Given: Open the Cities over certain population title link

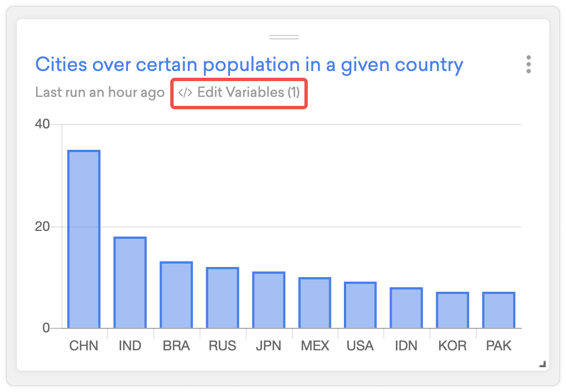Looking at the screenshot, I should click(249, 65).
